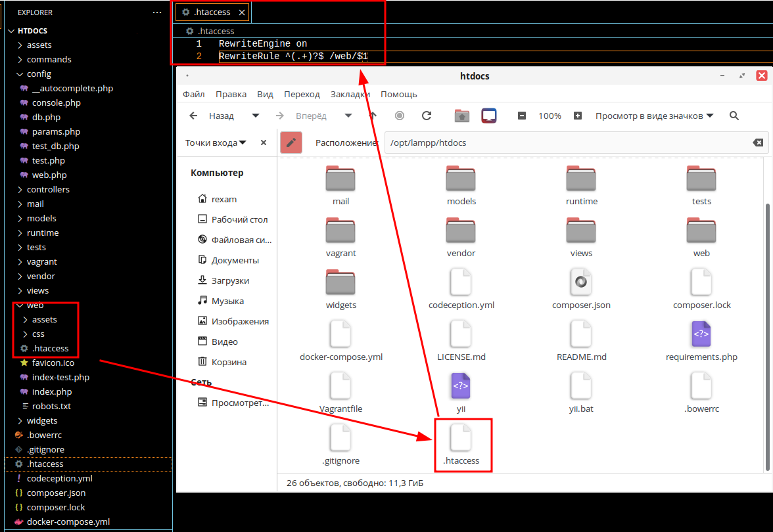The image size is (773, 532).
Task: Open robots.txt in the Explorer tree
Action: click(x=51, y=407)
